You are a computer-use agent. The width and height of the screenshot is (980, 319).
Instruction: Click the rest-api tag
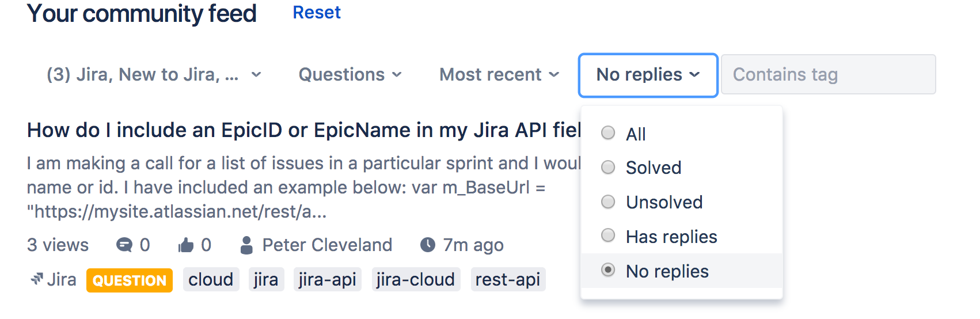508,280
